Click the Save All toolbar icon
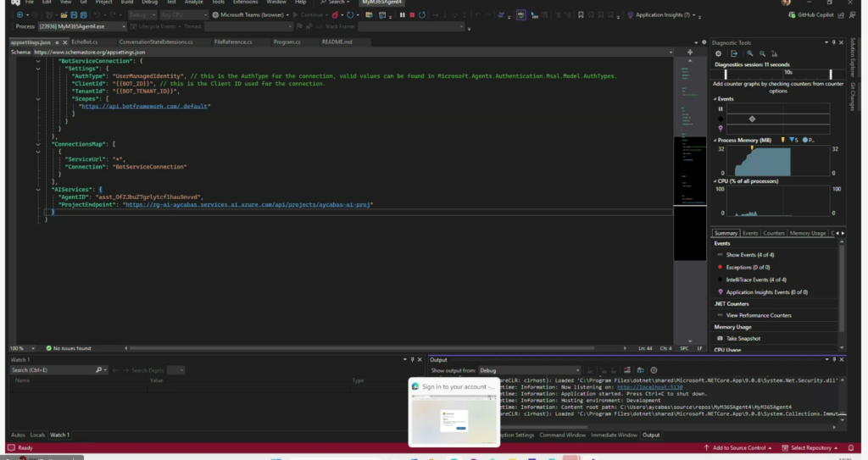Image resolution: width=868 pixels, height=460 pixels. point(84,15)
